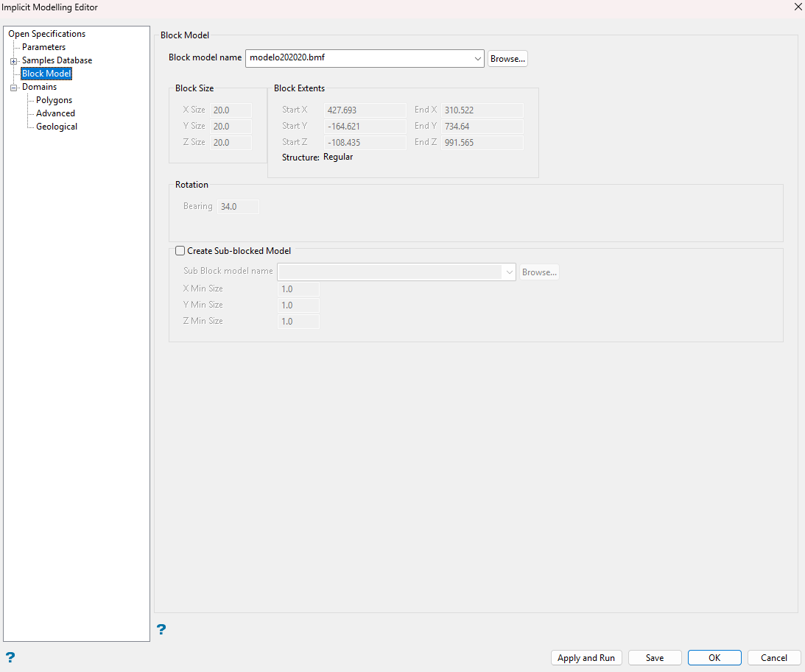Click Open Specifications root node
This screenshot has width=805, height=672.
[x=46, y=34]
